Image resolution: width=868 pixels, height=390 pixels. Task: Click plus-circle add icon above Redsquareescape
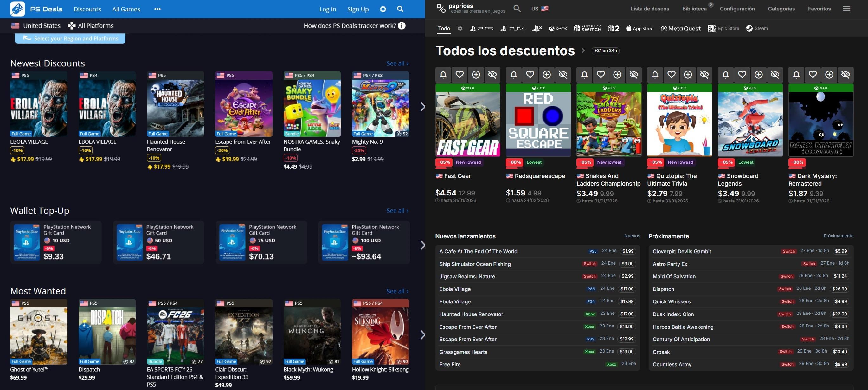tap(547, 75)
